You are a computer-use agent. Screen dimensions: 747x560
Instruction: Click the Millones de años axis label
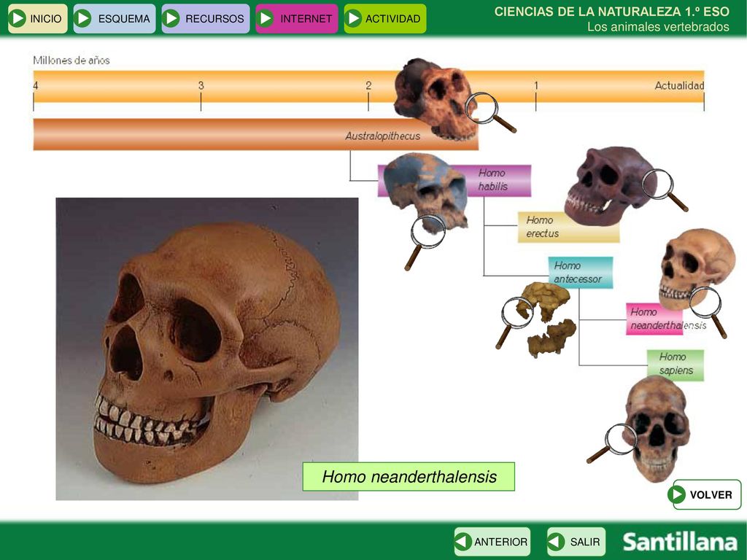click(x=71, y=61)
